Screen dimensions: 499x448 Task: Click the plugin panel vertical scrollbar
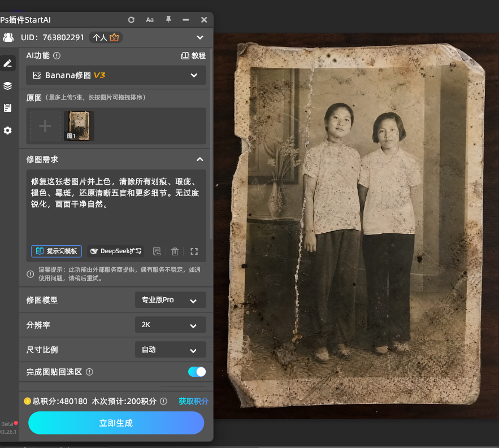point(211,143)
